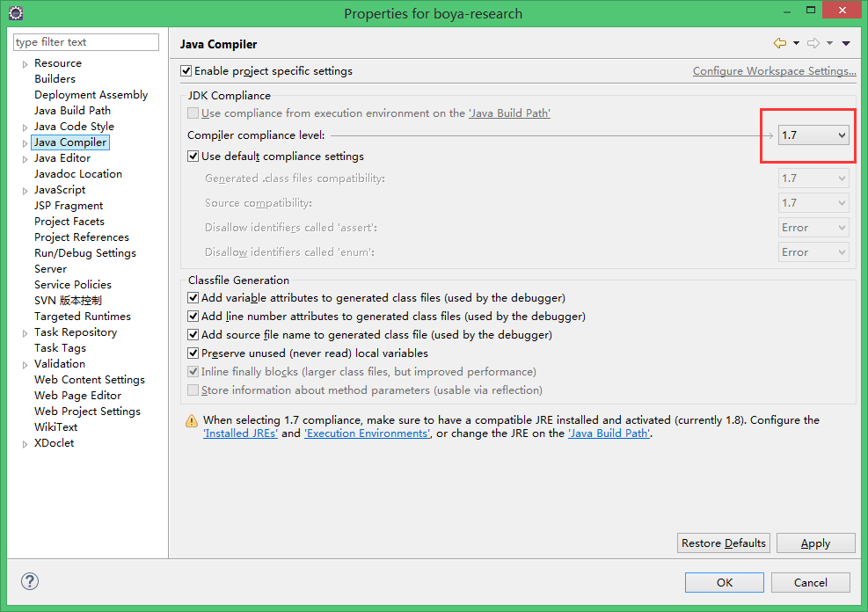
Task: Toggle Add source file name checkbox
Action: [193, 335]
